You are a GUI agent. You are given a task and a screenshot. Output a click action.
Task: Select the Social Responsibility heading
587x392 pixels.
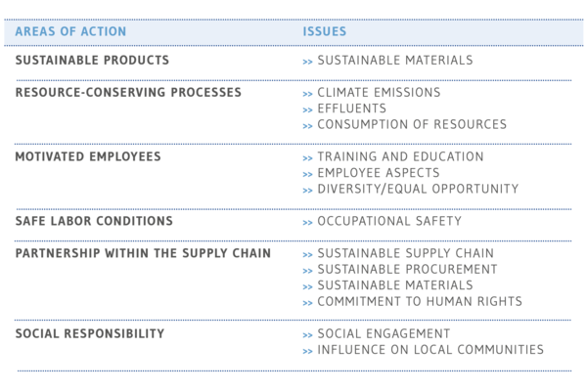[x=90, y=333]
